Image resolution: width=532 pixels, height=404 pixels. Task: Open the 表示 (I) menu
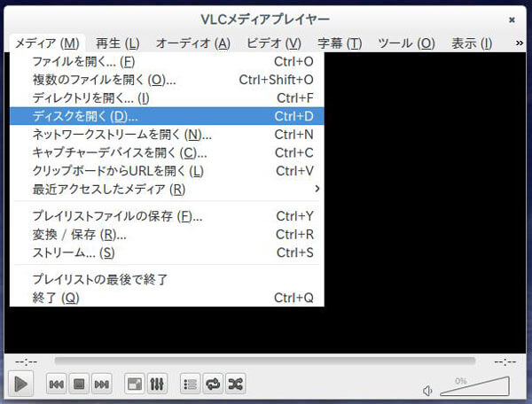(472, 43)
